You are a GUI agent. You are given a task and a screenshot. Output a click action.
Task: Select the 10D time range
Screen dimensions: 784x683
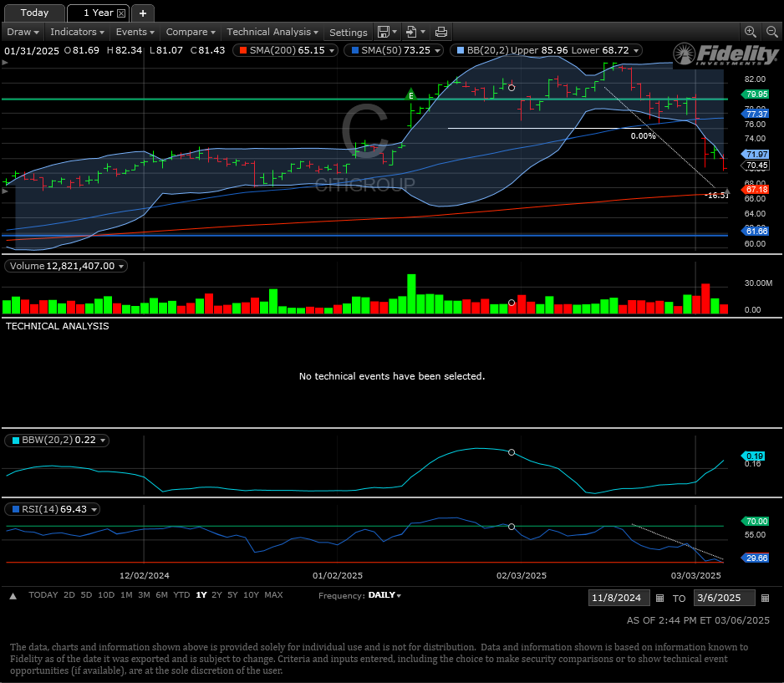coord(106,595)
